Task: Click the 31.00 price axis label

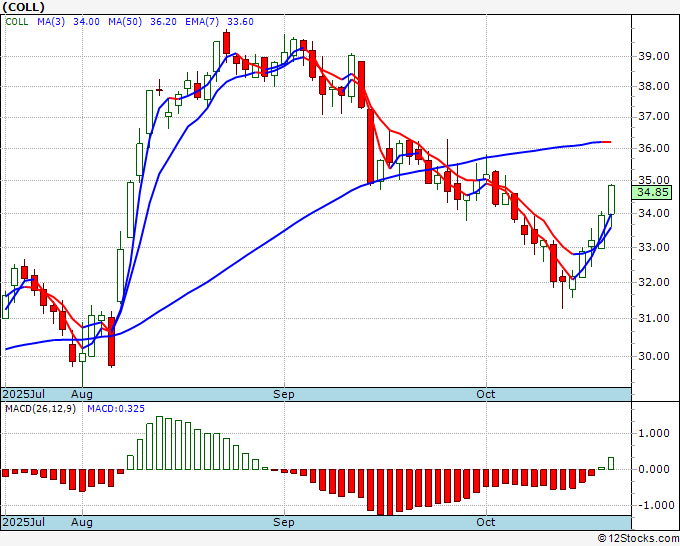Action: click(653, 318)
